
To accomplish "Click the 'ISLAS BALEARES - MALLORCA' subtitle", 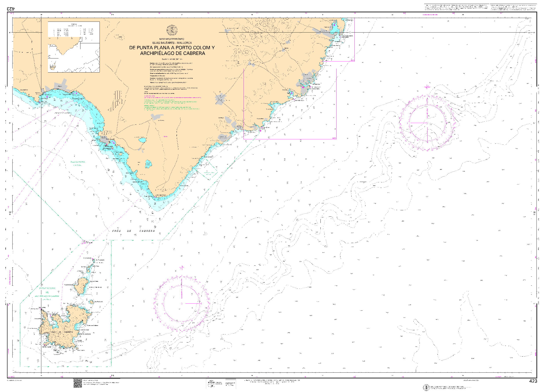I will coord(172,43).
